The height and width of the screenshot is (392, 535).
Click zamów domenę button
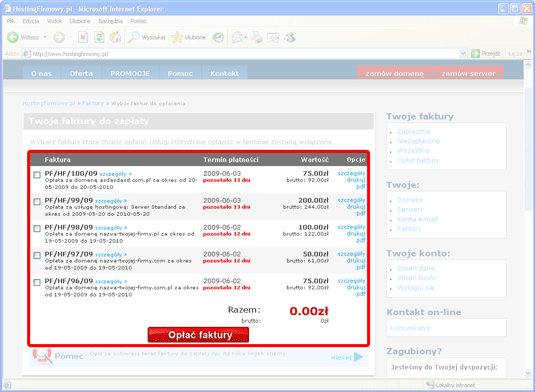[x=394, y=73]
